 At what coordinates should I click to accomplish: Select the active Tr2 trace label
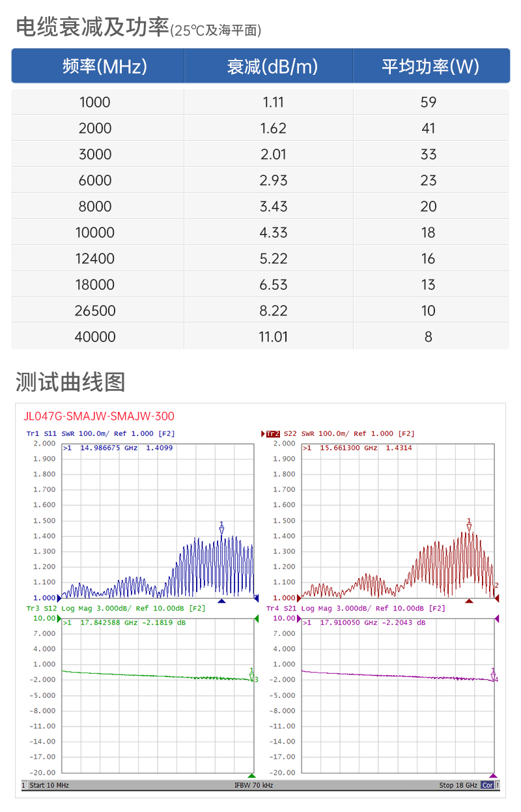tap(273, 433)
